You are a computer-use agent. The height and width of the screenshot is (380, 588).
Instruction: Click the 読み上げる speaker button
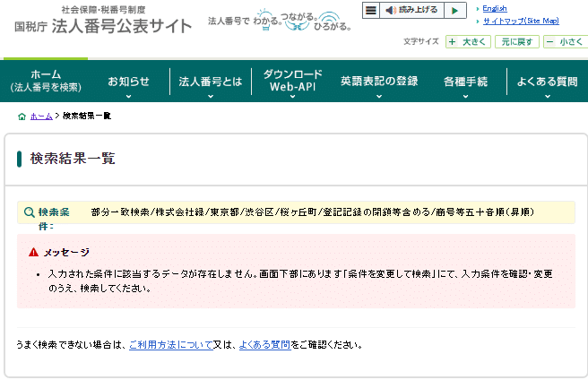pos(411,10)
